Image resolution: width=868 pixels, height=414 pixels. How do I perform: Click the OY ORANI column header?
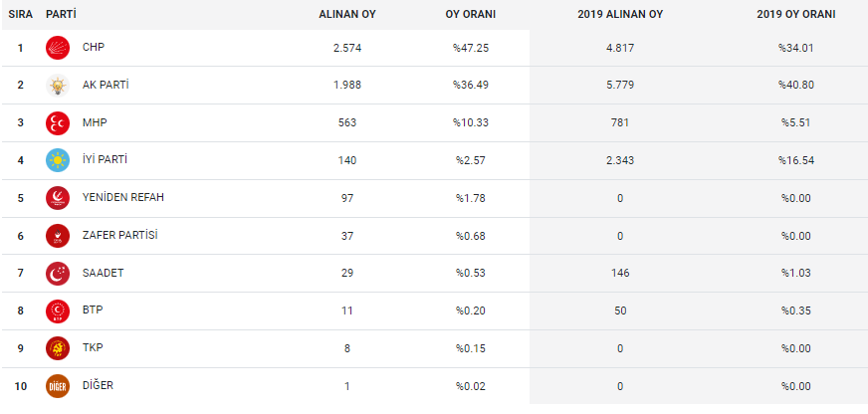[471, 15]
